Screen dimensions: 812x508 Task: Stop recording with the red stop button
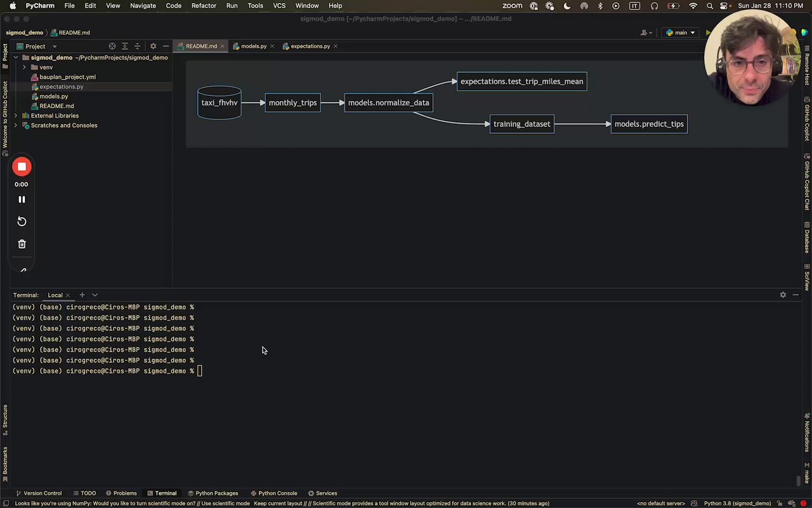click(x=22, y=167)
